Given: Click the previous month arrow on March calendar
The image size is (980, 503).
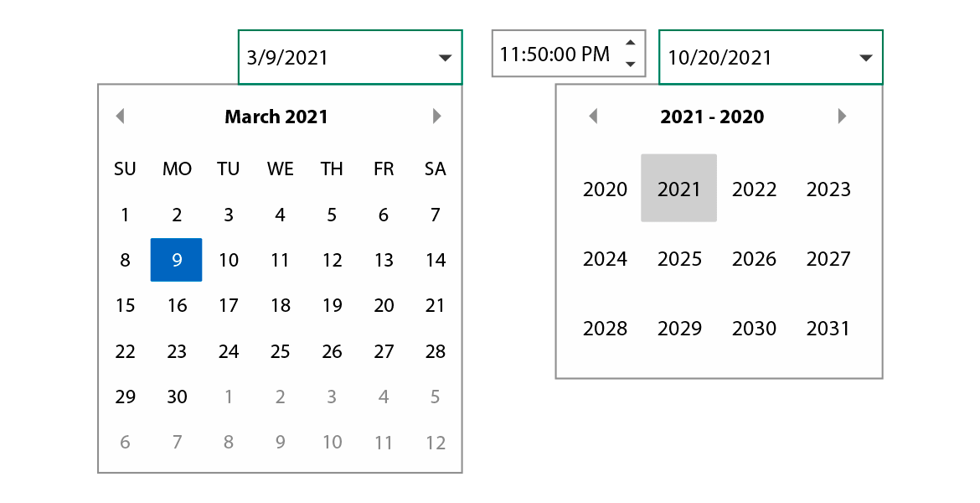Looking at the screenshot, I should tap(120, 117).
